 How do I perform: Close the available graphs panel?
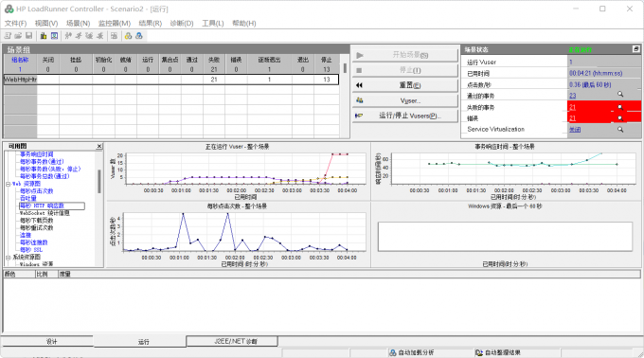99,146
